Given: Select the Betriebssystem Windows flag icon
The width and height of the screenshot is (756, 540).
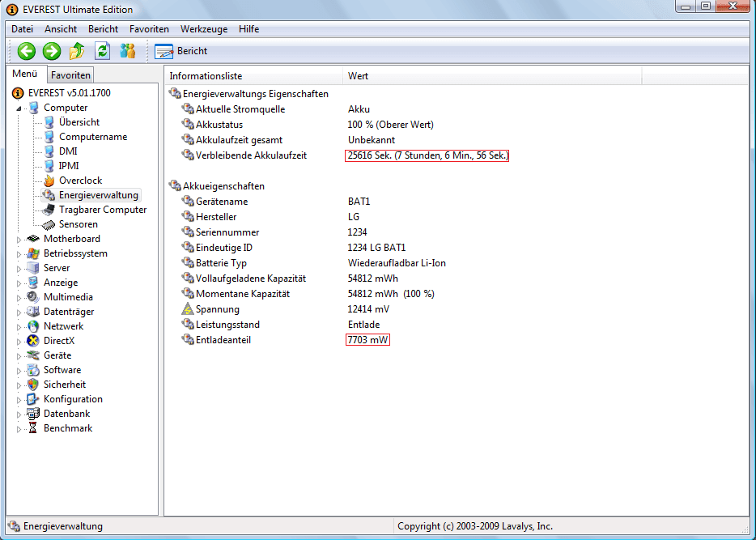Looking at the screenshot, I should click(33, 253).
